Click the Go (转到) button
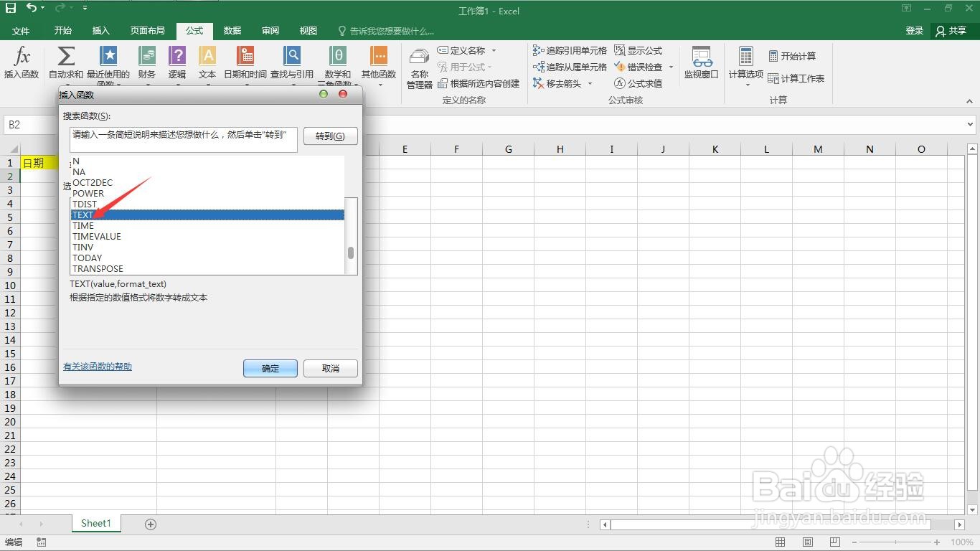 (331, 136)
